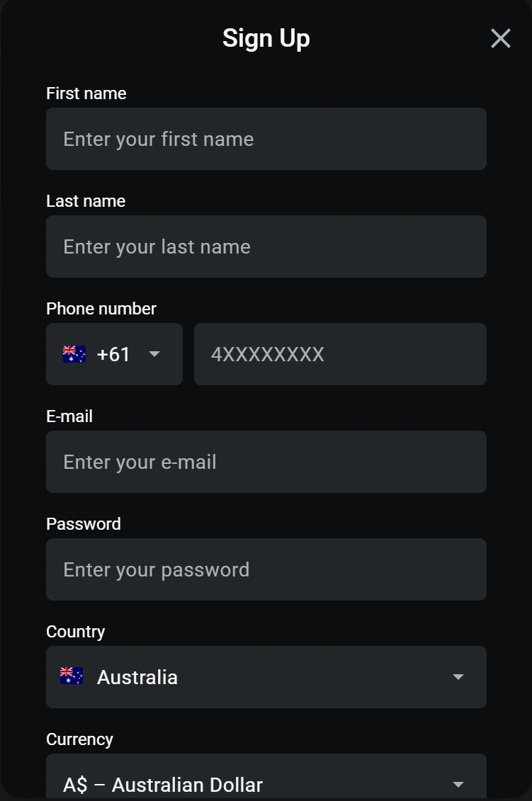The width and height of the screenshot is (532, 801).
Task: Expand the Country dropdown
Action: pyautogui.click(x=266, y=676)
